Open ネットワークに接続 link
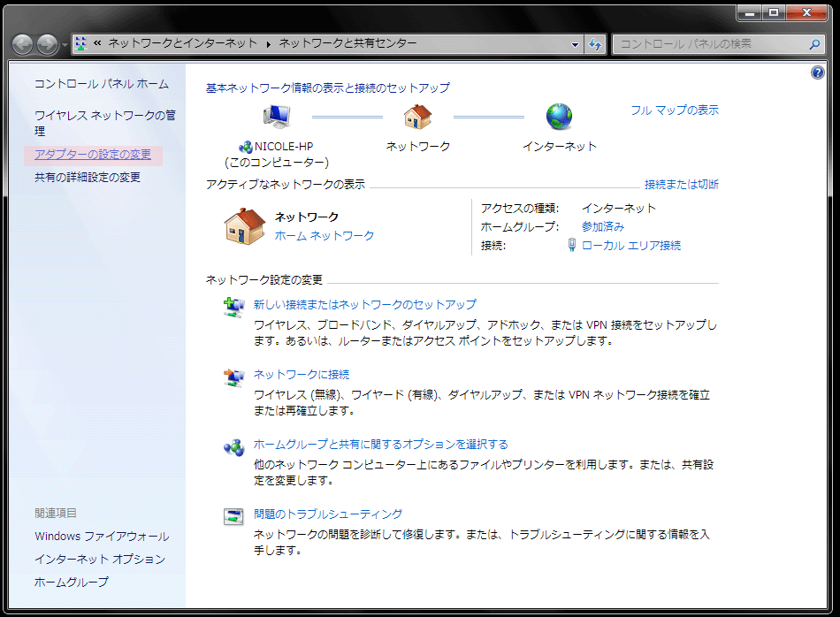This screenshot has height=617, width=840. [x=301, y=375]
